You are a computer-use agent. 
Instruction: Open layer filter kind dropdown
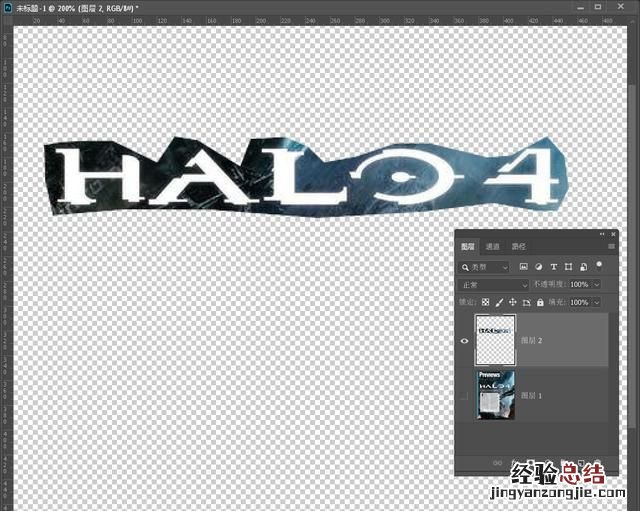tap(484, 267)
